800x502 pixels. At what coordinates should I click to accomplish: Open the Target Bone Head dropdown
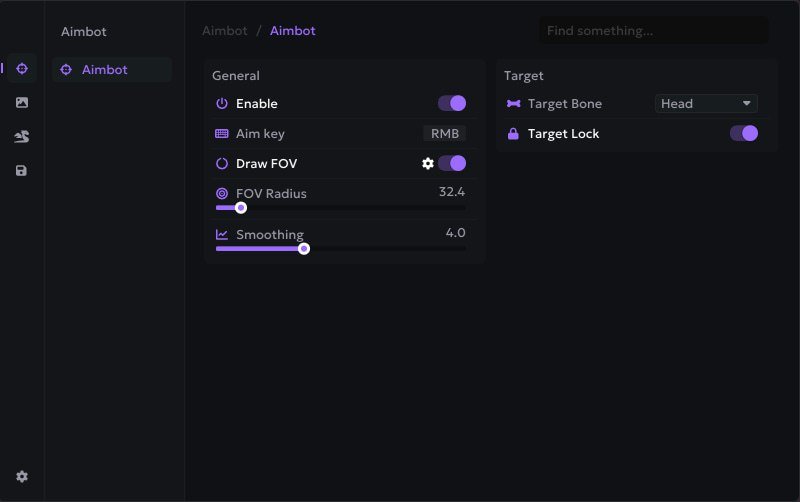[x=706, y=103]
